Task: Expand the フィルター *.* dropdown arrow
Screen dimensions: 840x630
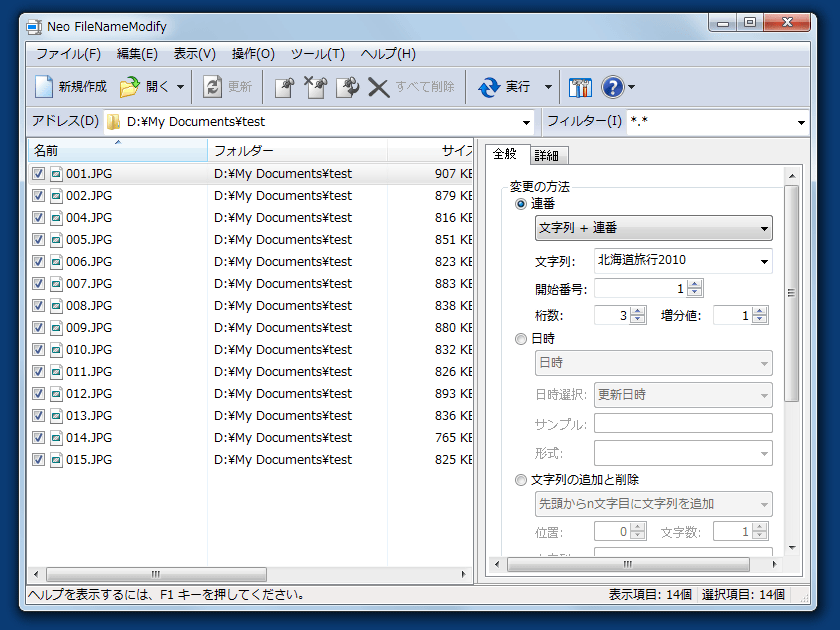Action: (801, 123)
